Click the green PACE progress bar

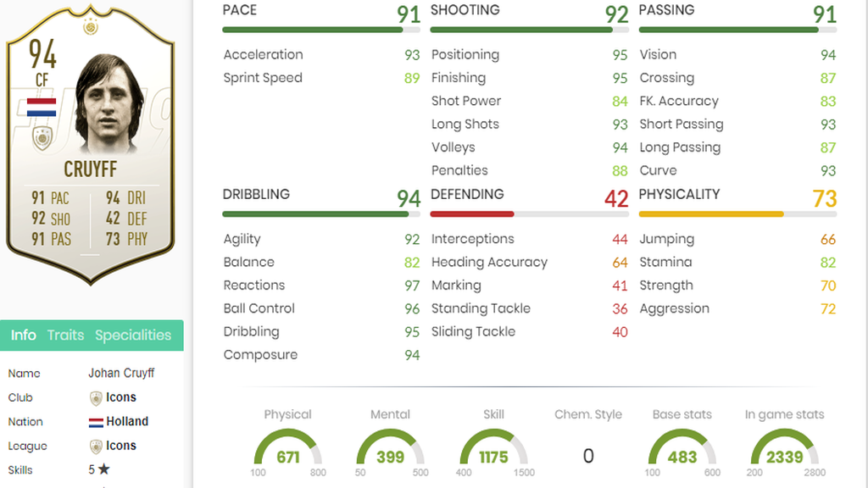click(321, 30)
